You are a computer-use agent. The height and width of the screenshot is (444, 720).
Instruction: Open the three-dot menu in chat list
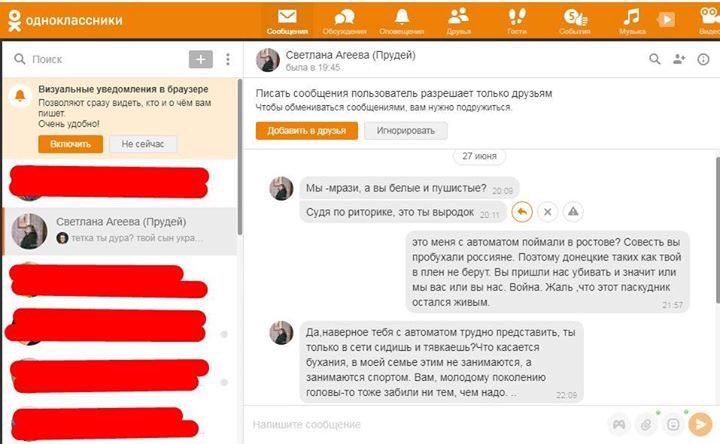pyautogui.click(x=228, y=59)
